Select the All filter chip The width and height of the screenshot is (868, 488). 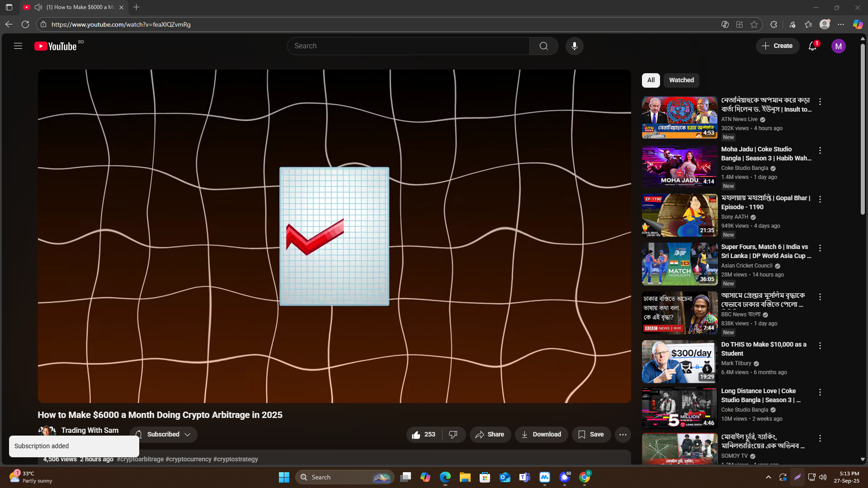[651, 80]
